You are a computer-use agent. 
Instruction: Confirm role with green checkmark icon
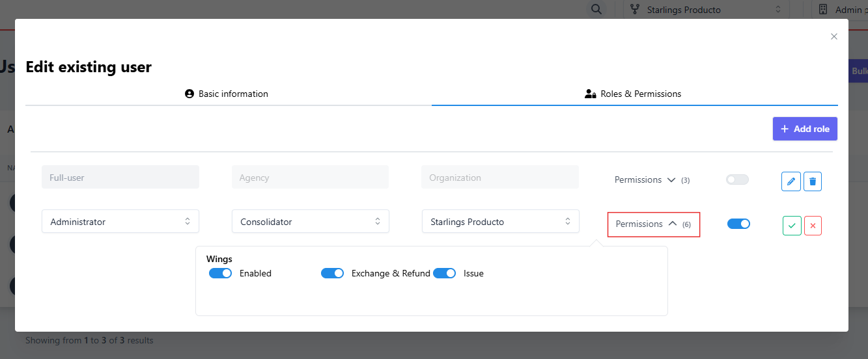[792, 226]
